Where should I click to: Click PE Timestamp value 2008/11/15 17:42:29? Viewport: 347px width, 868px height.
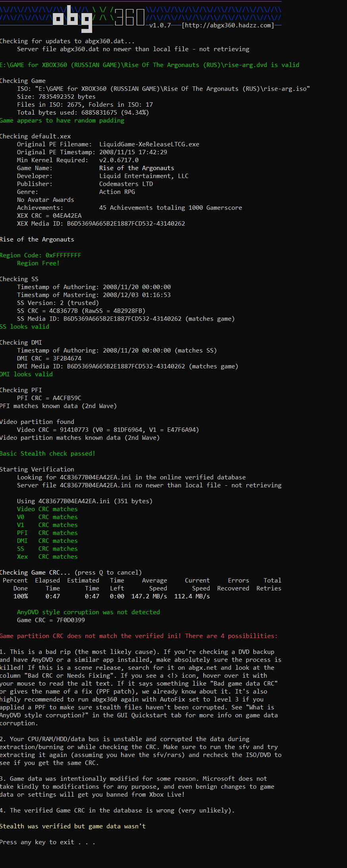133,152
